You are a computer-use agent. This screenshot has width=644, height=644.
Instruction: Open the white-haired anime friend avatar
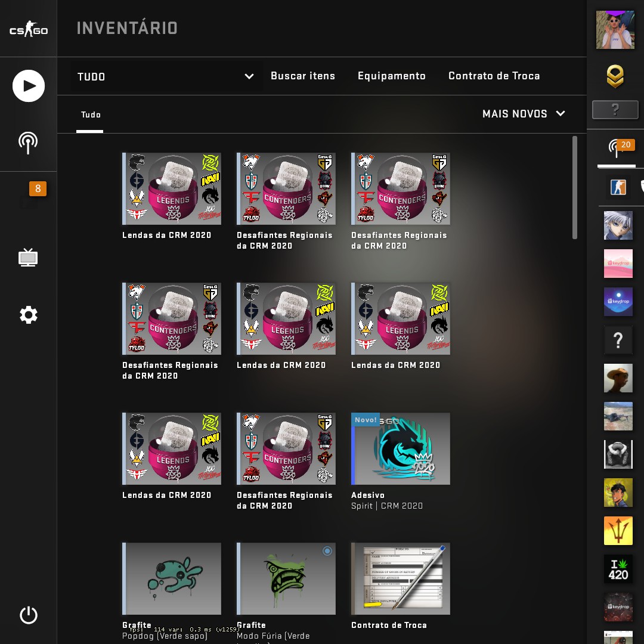[618, 225]
